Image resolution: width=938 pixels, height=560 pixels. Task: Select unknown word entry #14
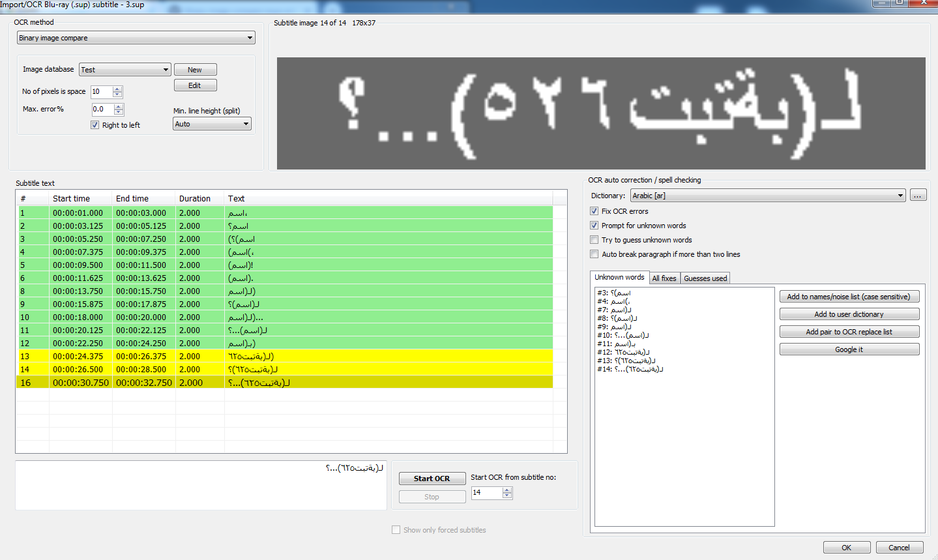coord(630,369)
